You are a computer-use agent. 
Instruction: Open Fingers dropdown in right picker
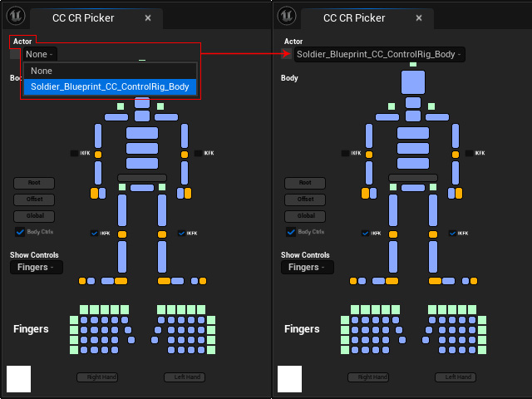(307, 268)
